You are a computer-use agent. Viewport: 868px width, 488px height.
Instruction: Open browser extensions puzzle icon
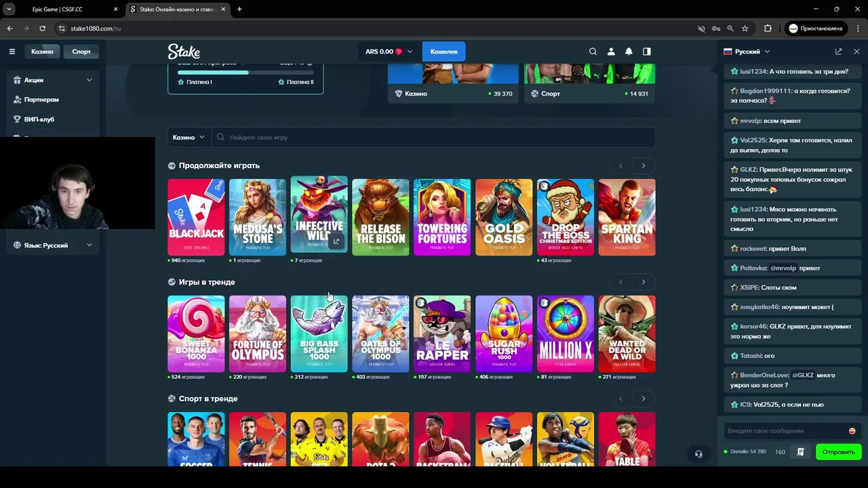click(768, 28)
